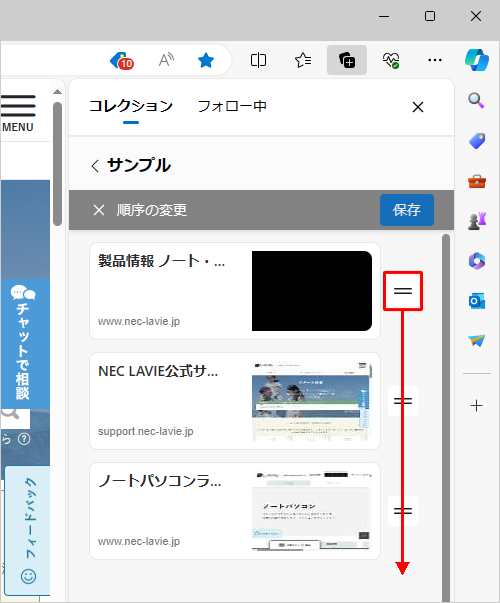The height and width of the screenshot is (603, 500).
Task: Click the thumbnail of NEC LAVIE公式サ... card
Action: 312,401
